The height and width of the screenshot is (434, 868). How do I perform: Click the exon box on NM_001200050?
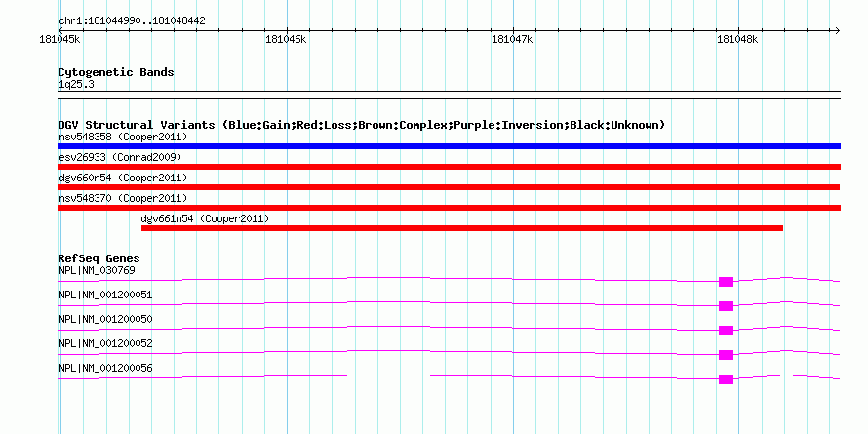coord(726,331)
